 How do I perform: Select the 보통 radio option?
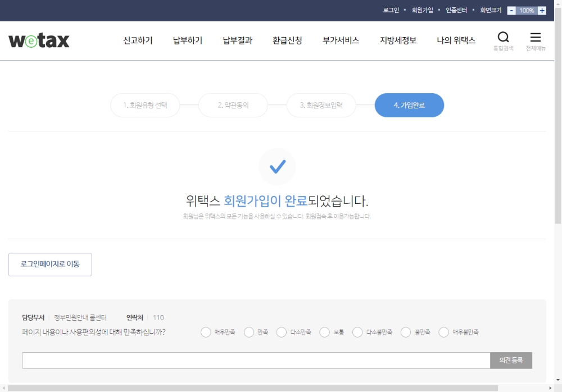(x=324, y=332)
